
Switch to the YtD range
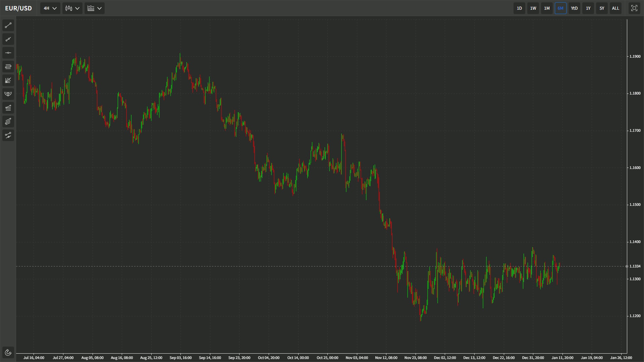click(x=574, y=8)
